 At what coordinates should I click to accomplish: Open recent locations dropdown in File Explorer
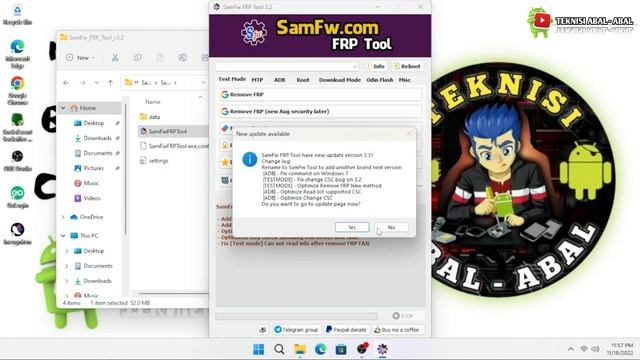coord(97,83)
